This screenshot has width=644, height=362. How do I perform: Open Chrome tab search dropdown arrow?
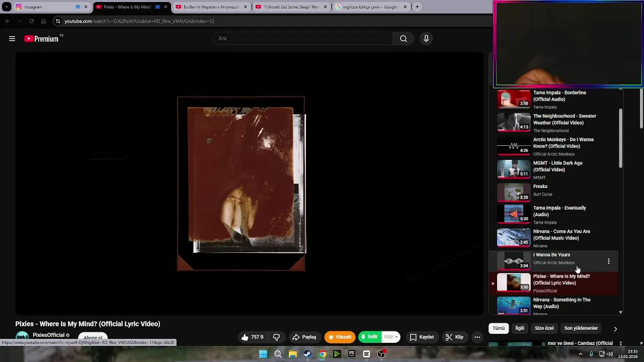[x=7, y=7]
